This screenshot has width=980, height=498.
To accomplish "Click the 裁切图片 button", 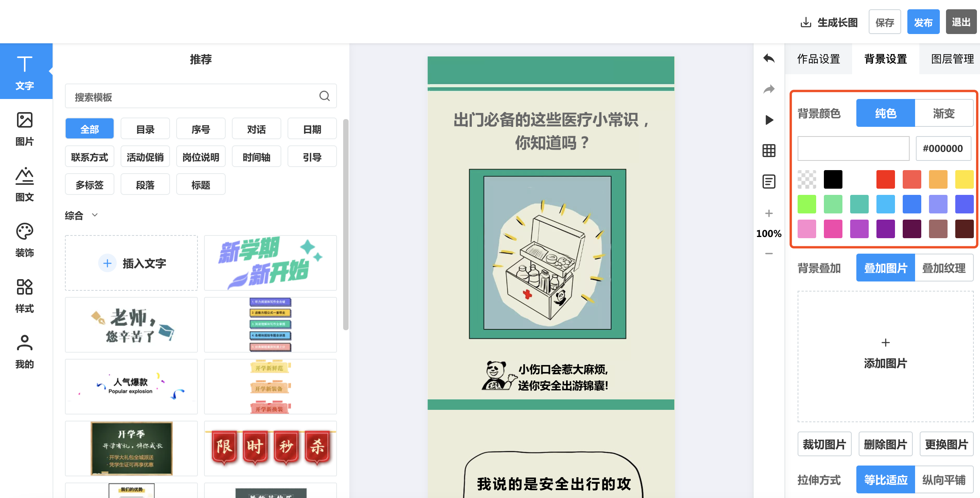I will pyautogui.click(x=825, y=444).
